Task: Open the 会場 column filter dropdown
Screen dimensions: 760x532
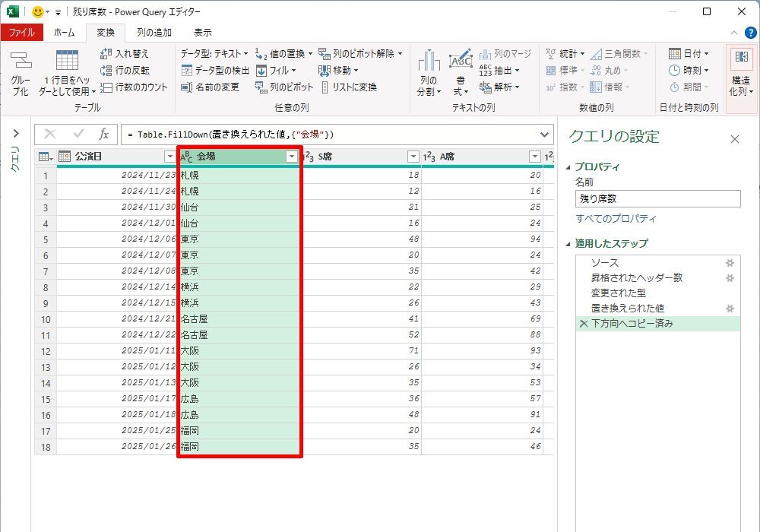Action: pos(291,157)
